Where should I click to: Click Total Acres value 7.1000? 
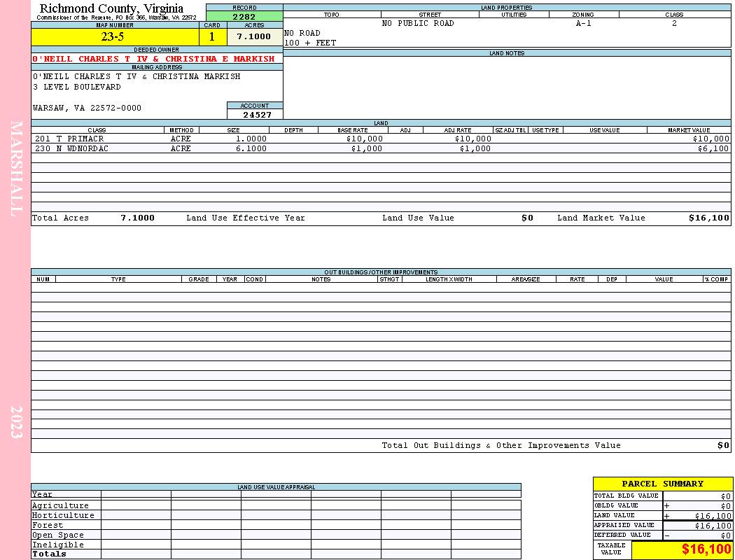click(x=137, y=218)
